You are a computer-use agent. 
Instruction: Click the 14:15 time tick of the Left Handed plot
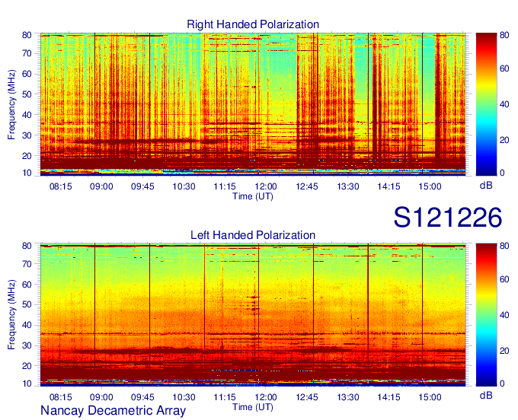tap(388, 398)
